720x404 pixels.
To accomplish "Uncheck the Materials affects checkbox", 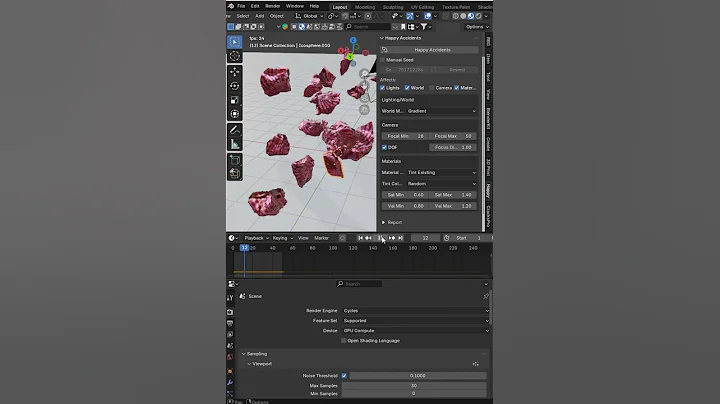I will [456, 88].
